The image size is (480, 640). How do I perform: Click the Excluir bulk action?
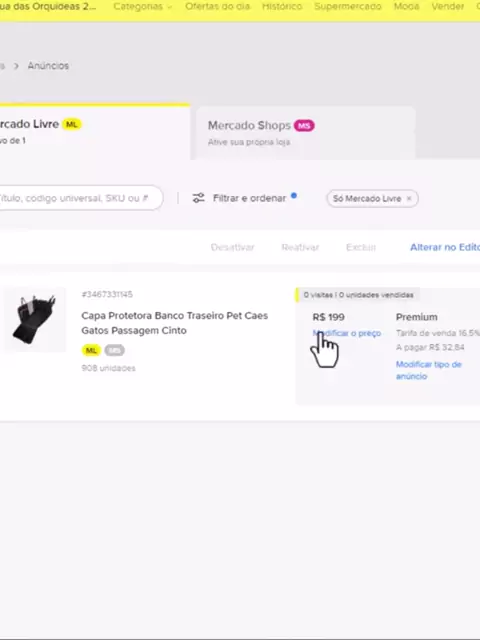tap(361, 247)
